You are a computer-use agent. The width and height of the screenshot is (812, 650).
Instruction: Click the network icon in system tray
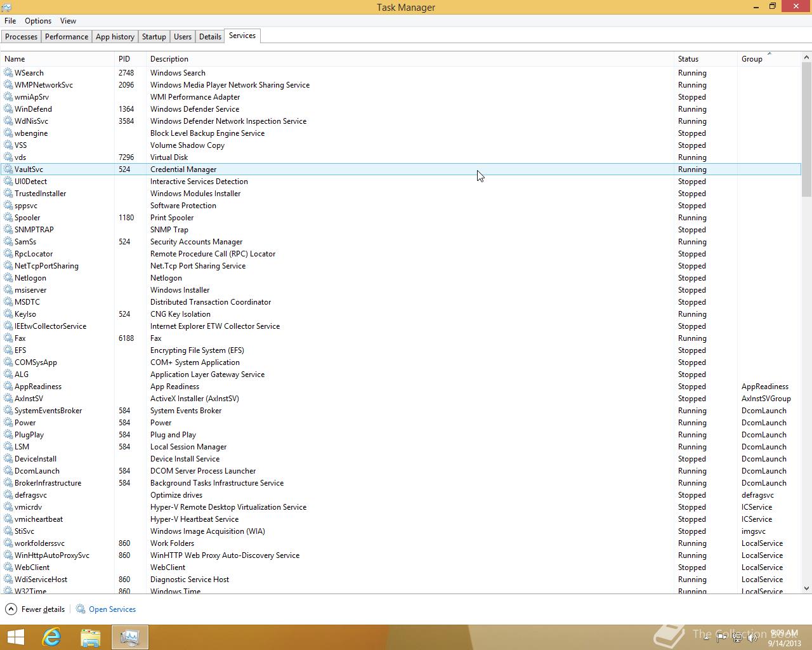(x=738, y=638)
